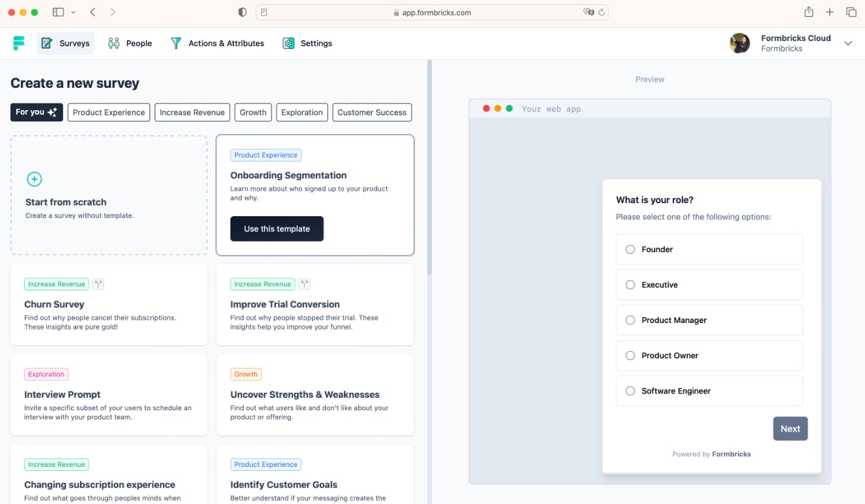Go to Actions & Attributes tab
This screenshot has width=865, height=504.
point(218,44)
